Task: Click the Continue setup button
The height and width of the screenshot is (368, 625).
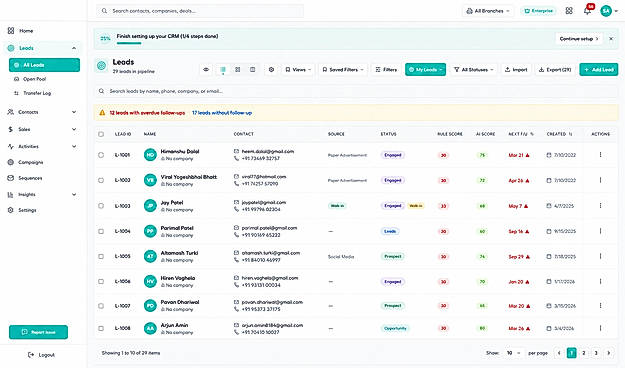Action: 579,39
